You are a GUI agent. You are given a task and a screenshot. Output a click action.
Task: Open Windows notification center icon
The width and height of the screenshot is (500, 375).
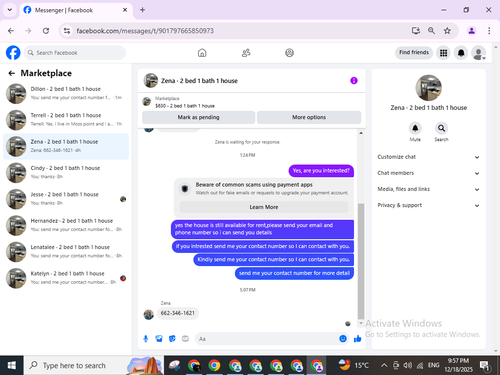[484, 366]
